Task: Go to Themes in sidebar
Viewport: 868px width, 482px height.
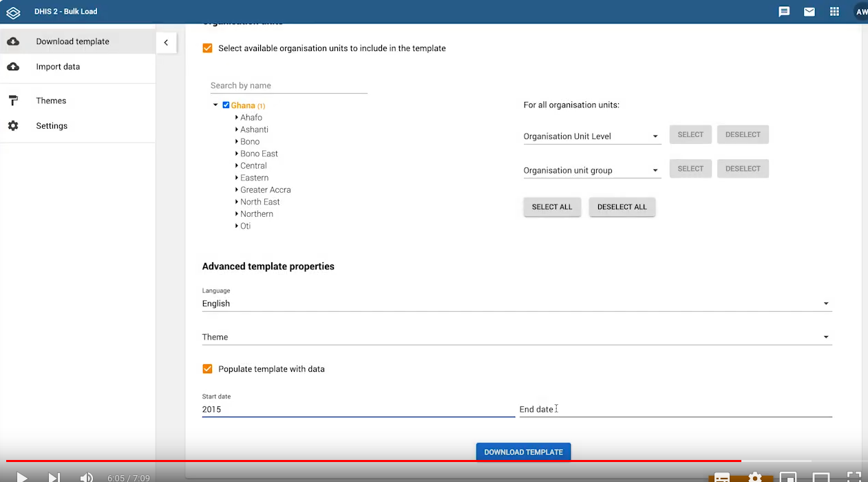Action: coord(51,101)
